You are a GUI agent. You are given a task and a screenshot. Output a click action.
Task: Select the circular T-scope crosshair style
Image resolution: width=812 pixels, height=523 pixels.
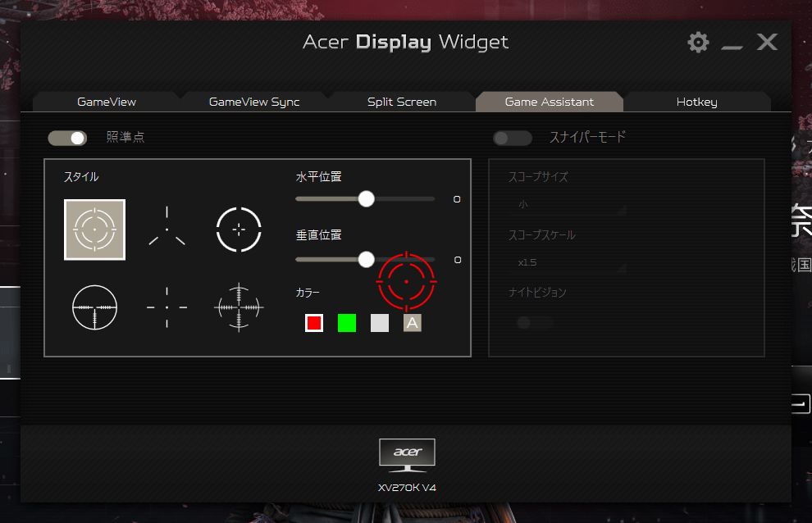click(x=95, y=307)
